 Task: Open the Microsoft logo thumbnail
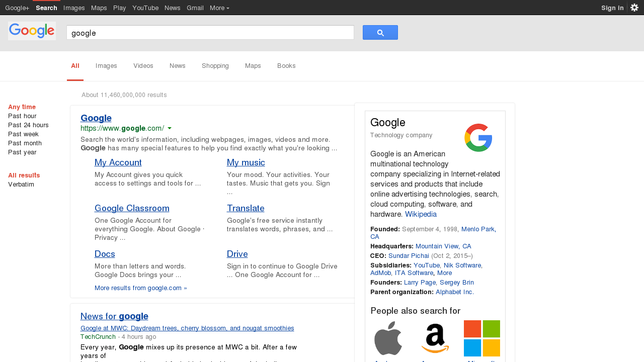(482, 338)
